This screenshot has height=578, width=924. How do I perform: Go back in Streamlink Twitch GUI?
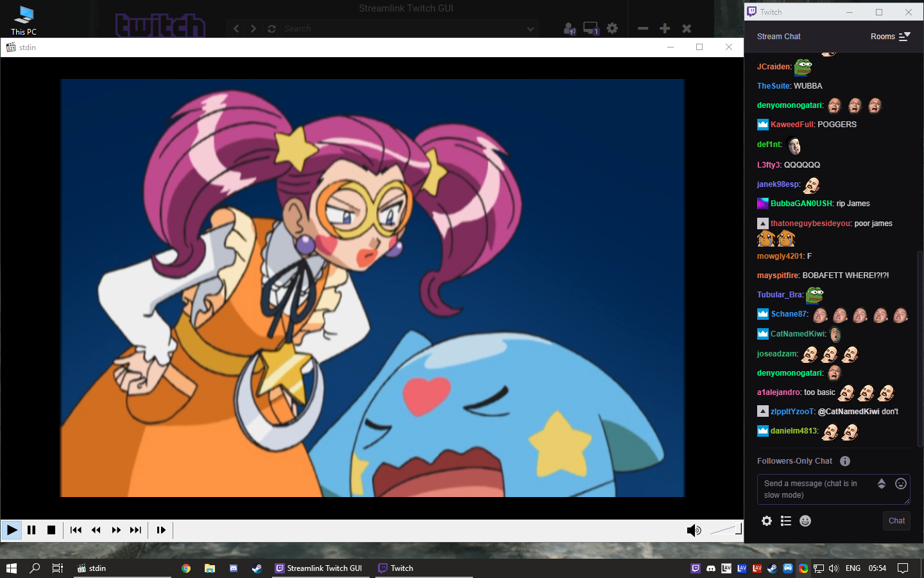point(236,29)
